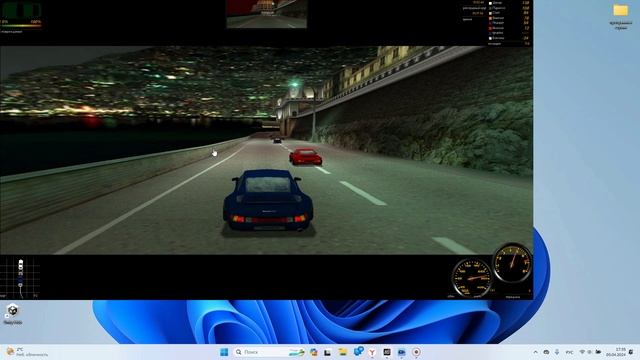Click the taskbar search box

(269, 352)
